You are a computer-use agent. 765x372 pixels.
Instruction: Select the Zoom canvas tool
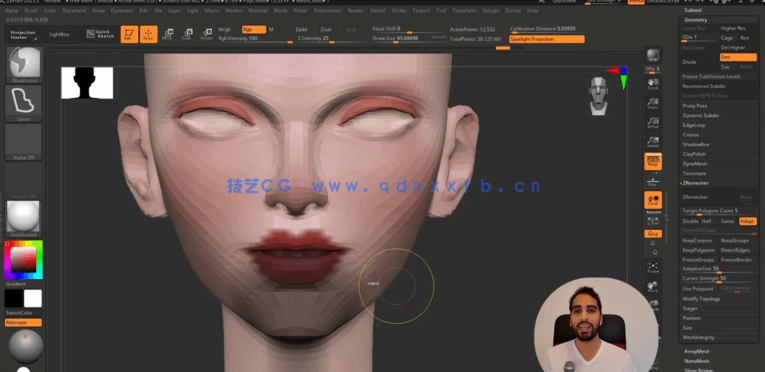pos(653,103)
